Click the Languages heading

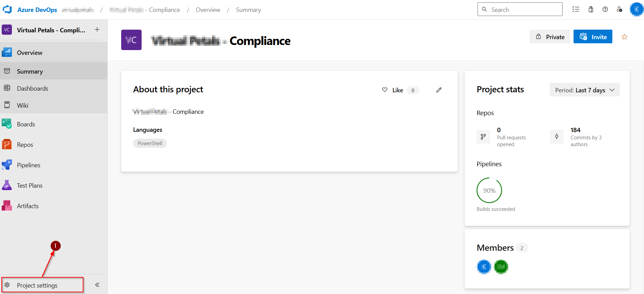pyautogui.click(x=148, y=130)
